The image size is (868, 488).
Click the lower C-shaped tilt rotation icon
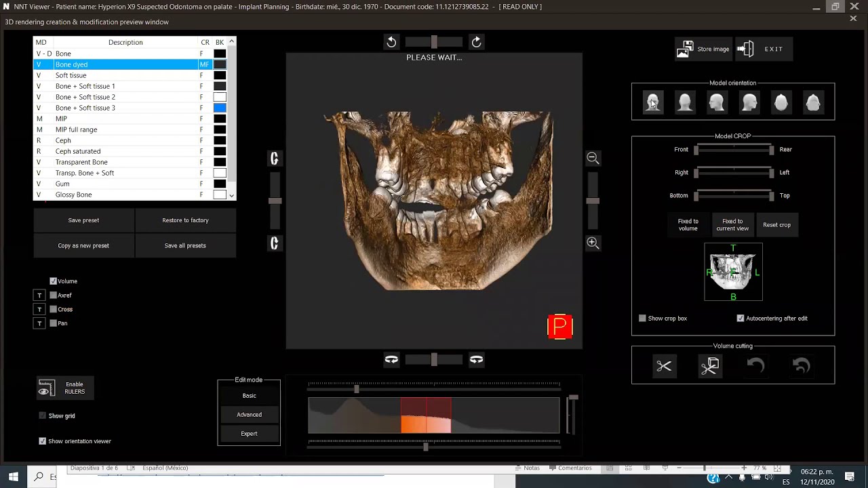tap(275, 243)
